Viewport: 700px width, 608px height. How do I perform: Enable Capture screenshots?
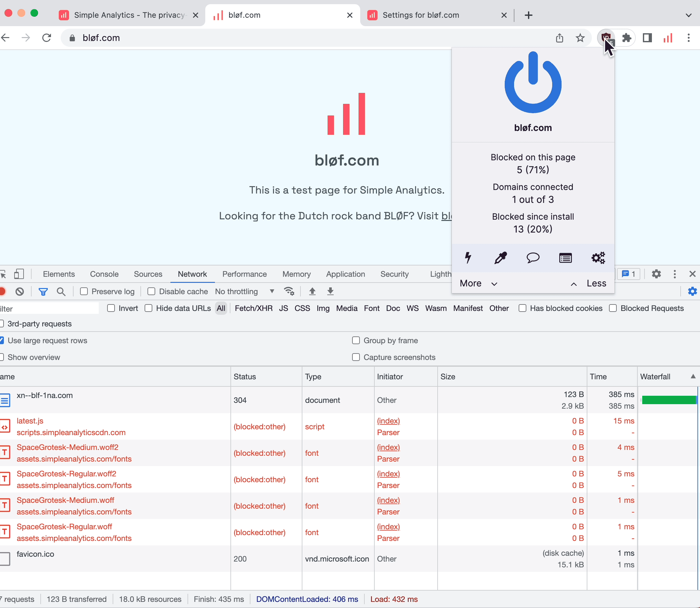click(x=356, y=357)
